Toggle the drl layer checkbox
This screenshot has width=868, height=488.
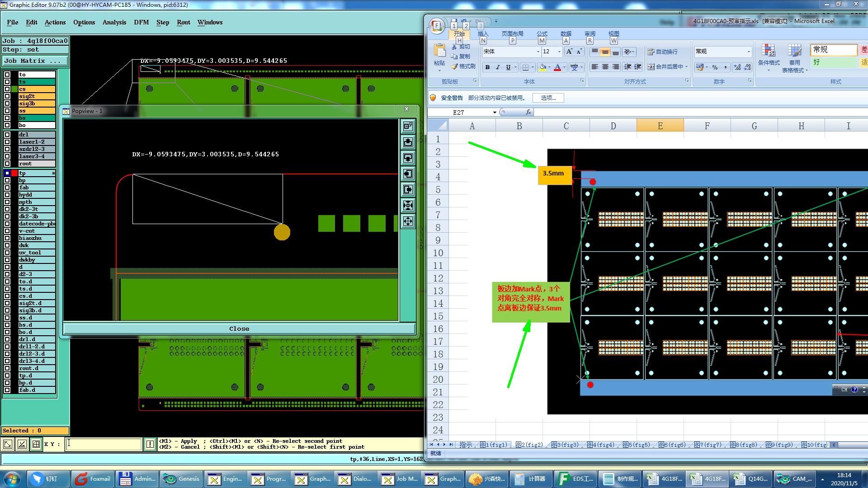tap(7, 135)
